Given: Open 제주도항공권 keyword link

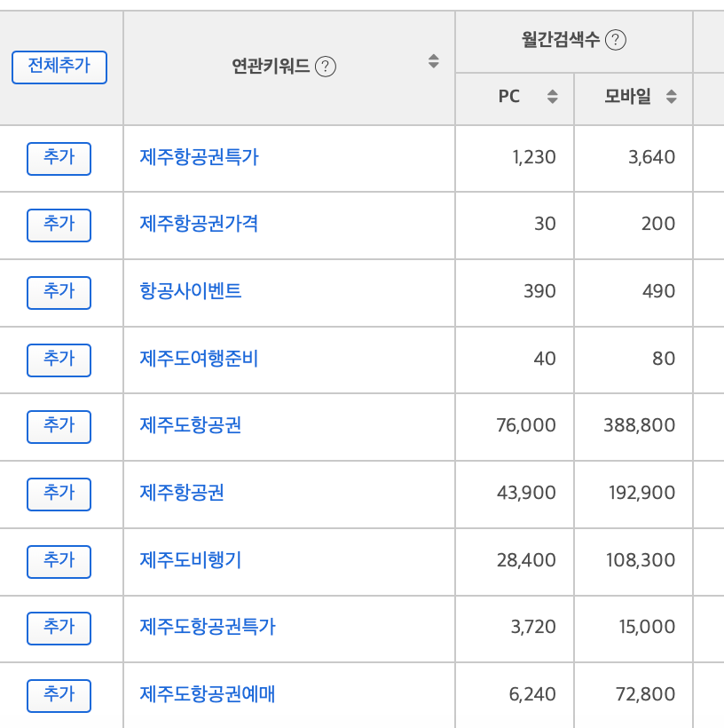Looking at the screenshot, I should (x=191, y=425).
